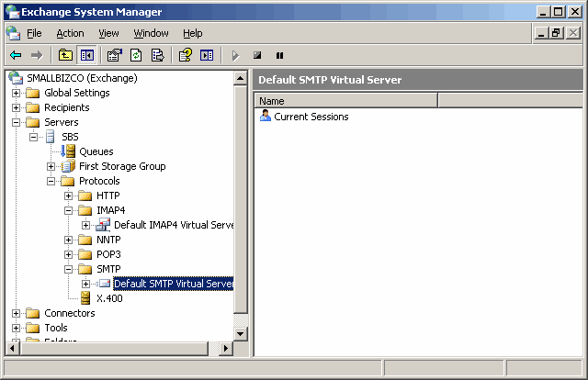588x380 pixels.
Task: Click the Current Sessions user icon
Action: click(266, 116)
